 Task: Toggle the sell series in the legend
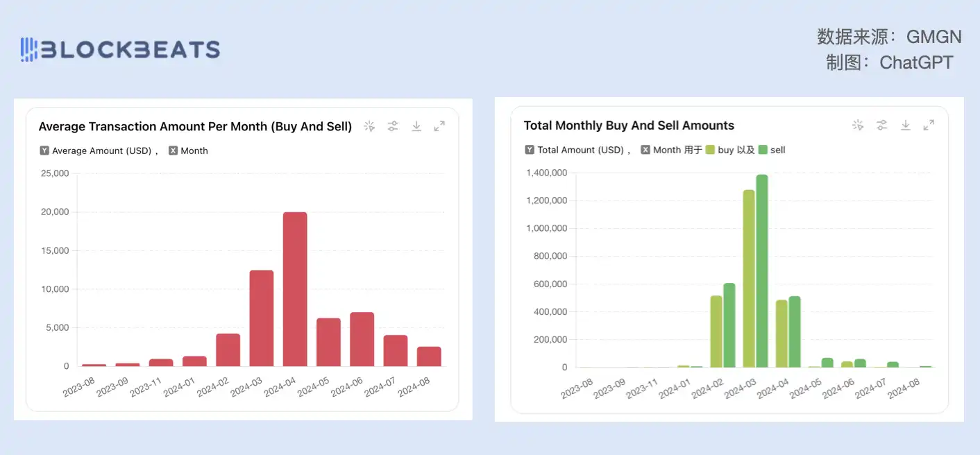point(777,150)
